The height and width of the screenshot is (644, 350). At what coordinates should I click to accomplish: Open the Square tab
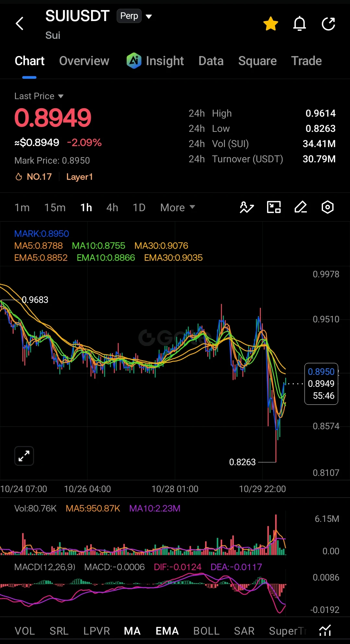[257, 61]
